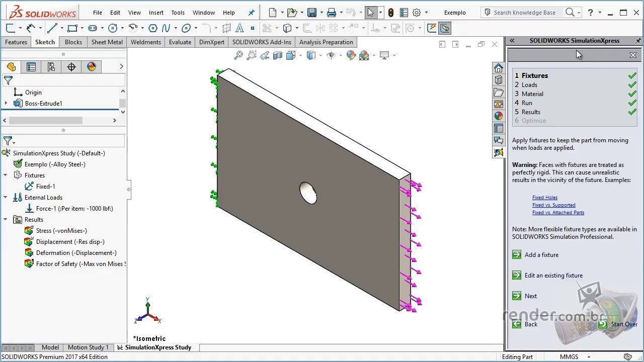Click the Edit Appearance icon
This screenshot has height=362, width=644.
(x=351, y=55)
